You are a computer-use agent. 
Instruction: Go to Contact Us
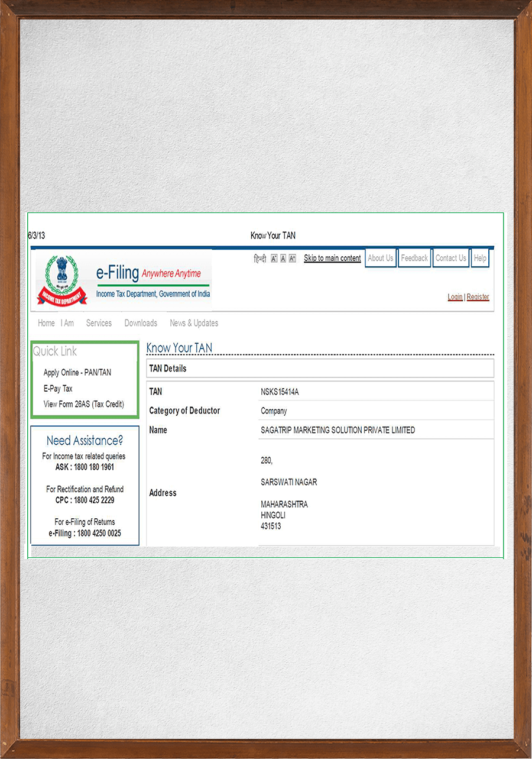pyautogui.click(x=450, y=258)
